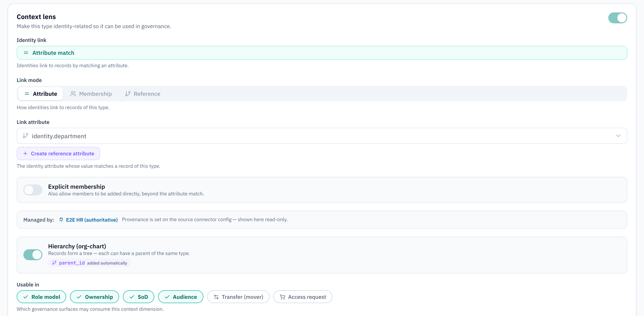Click the people icon beside Membership
This screenshot has height=316, width=644.
[73, 94]
